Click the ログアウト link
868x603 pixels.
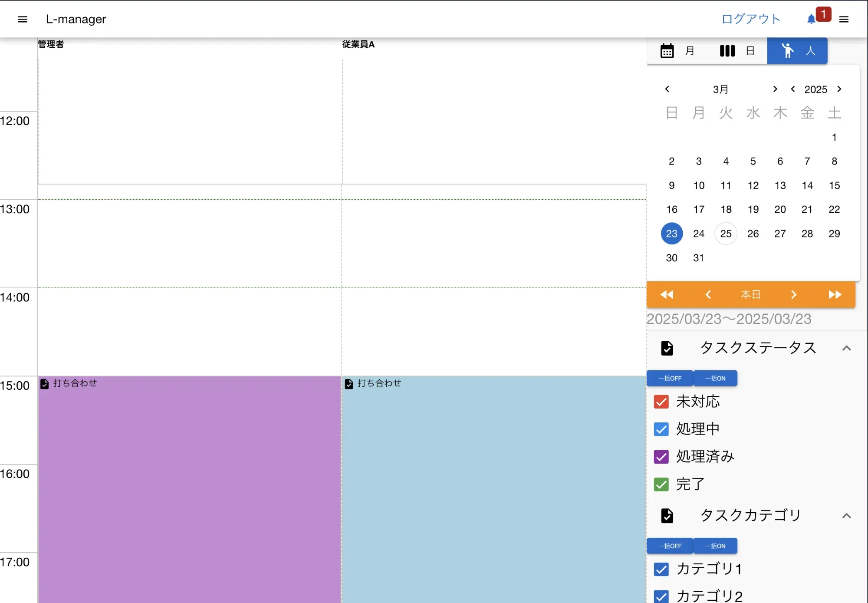750,19
